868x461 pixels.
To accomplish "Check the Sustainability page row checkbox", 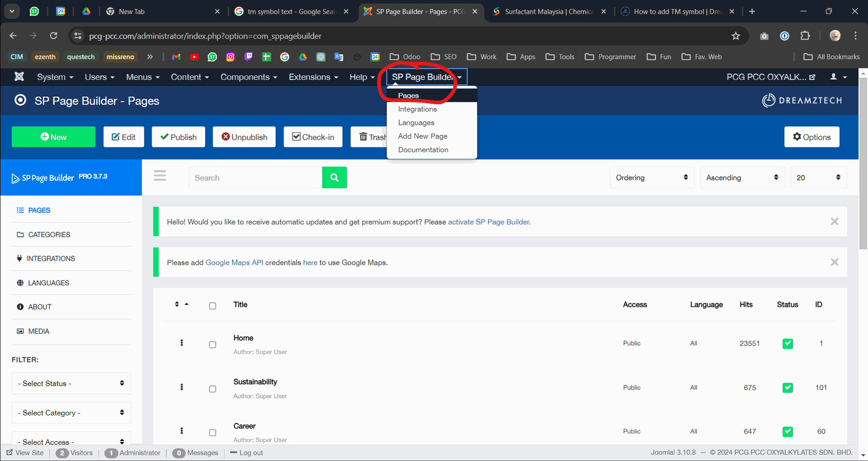I will (x=212, y=389).
